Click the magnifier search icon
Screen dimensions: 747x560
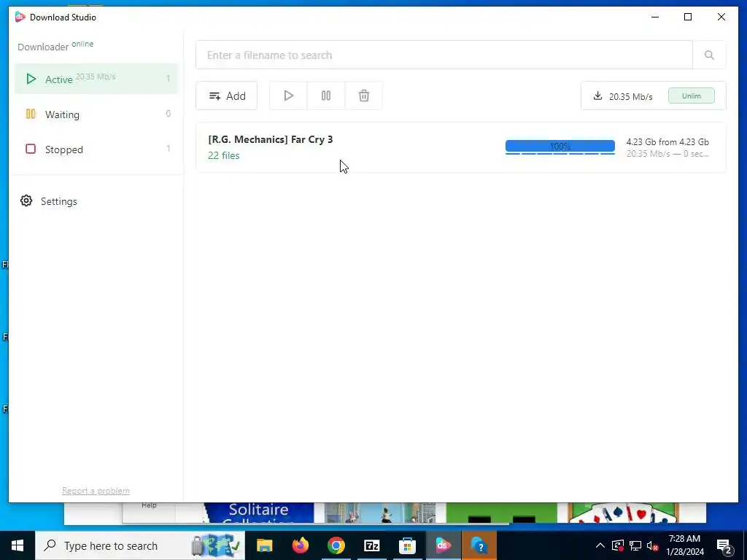point(709,55)
